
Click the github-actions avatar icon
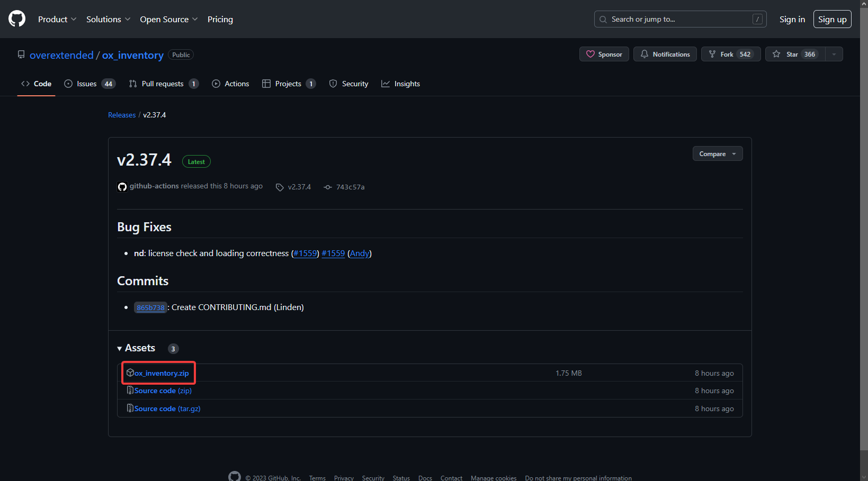click(x=122, y=187)
